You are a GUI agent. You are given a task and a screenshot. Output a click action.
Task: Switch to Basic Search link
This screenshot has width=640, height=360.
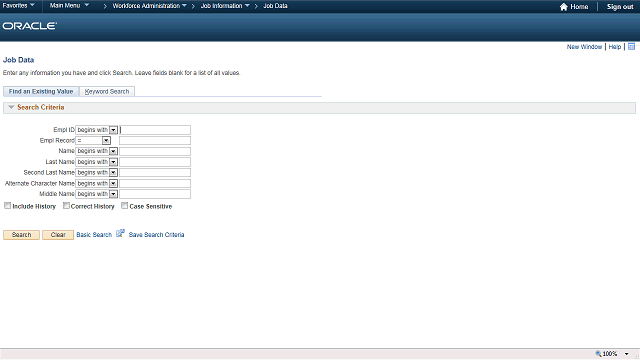tap(94, 235)
